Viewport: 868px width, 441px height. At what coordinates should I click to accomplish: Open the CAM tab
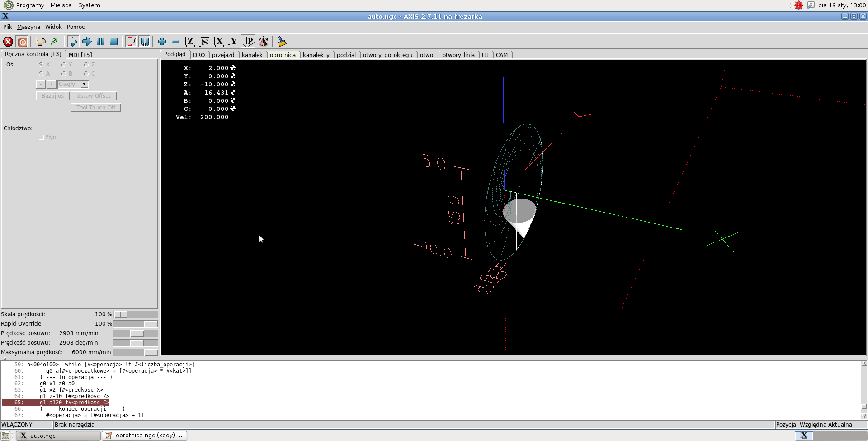pyautogui.click(x=502, y=55)
